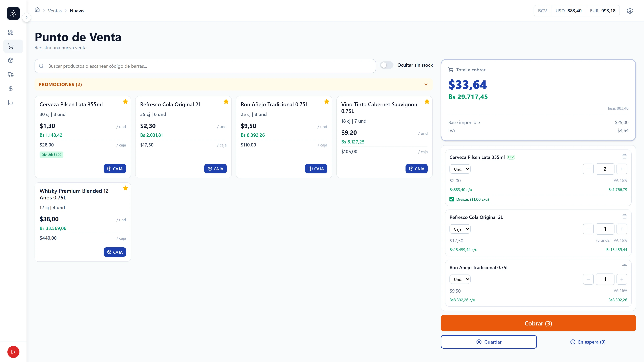Select USD 883,40 rate tab

[568, 11]
